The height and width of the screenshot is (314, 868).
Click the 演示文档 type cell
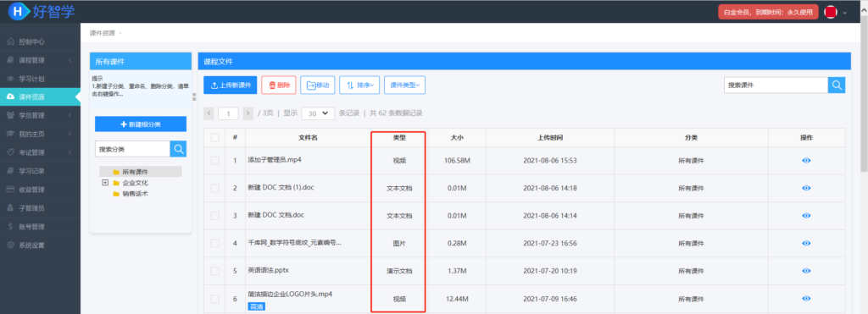[399, 272]
